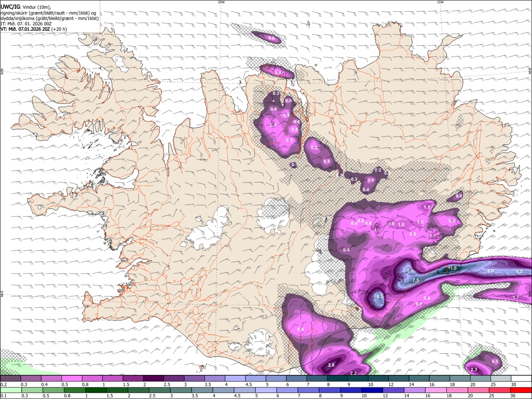Select the 1.5 snowfall value label
The width and height of the screenshot is (532, 399).
[427, 207]
